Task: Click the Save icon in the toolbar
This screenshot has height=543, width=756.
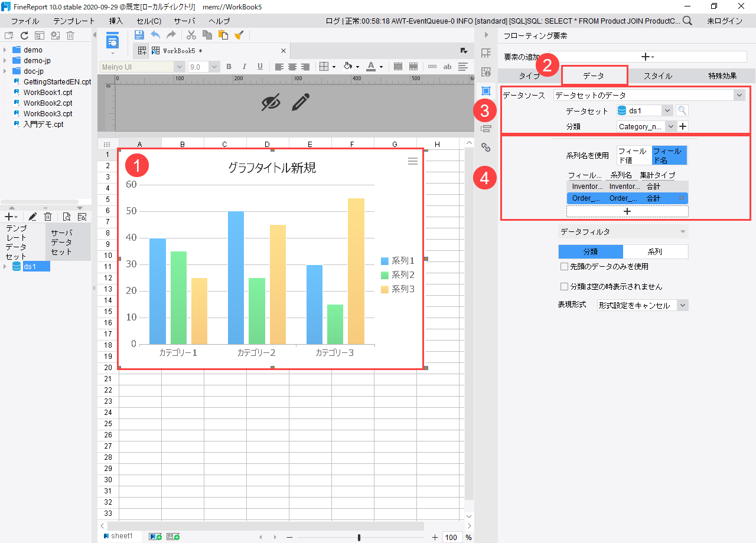Action: (139, 35)
